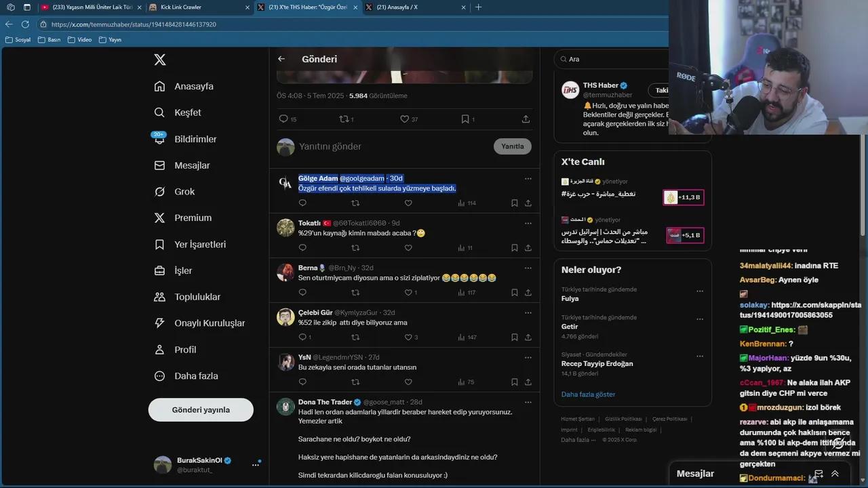
Task: Click the main post repost icon
Action: click(344, 119)
